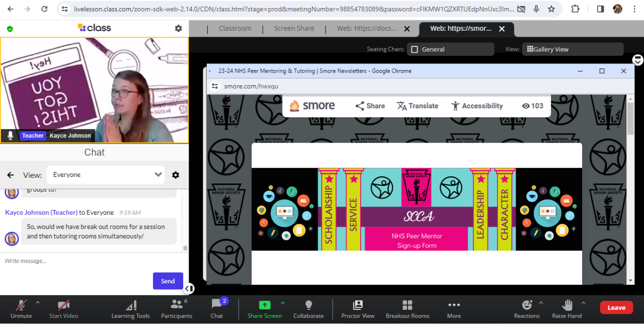This screenshot has height=324, width=644.
Task: Click the Share Screen button
Action: pyautogui.click(x=265, y=309)
